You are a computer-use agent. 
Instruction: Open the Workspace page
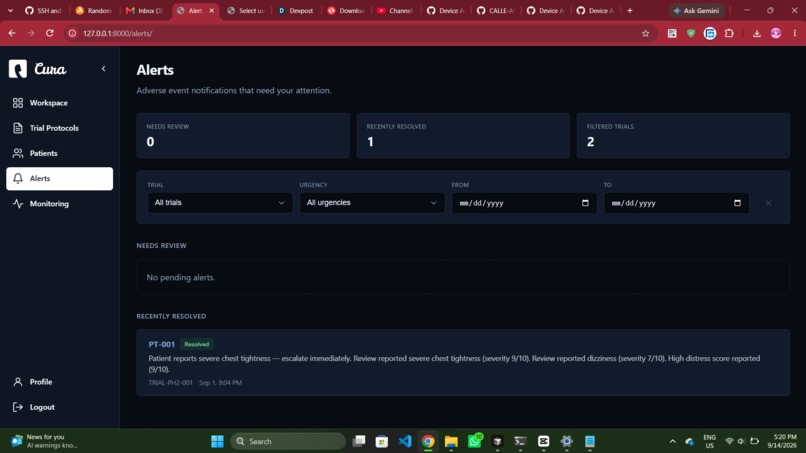point(60,103)
